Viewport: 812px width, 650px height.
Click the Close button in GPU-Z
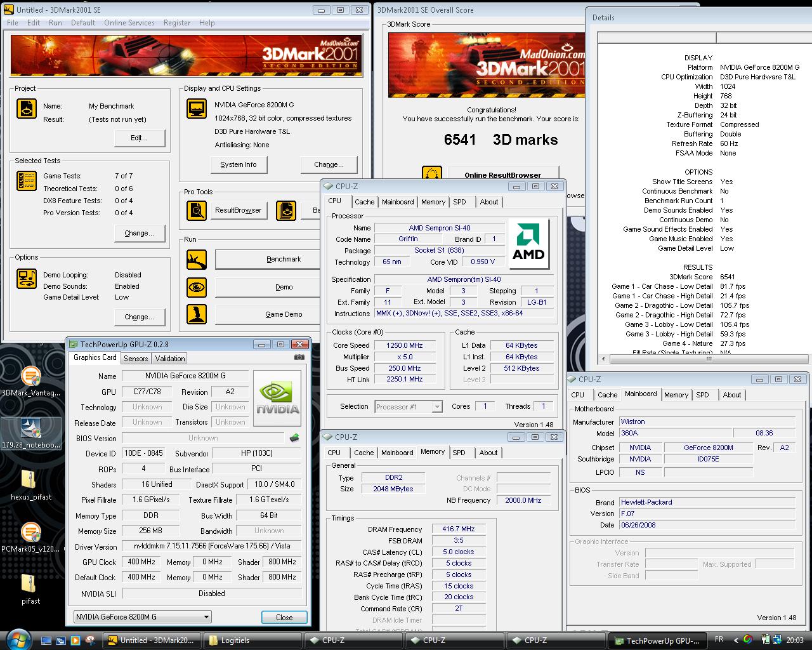[x=284, y=617]
